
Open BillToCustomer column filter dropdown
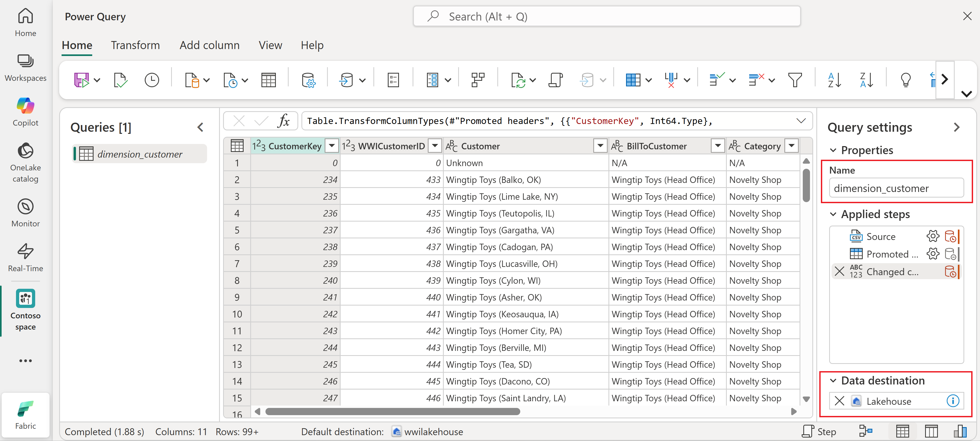coord(718,145)
